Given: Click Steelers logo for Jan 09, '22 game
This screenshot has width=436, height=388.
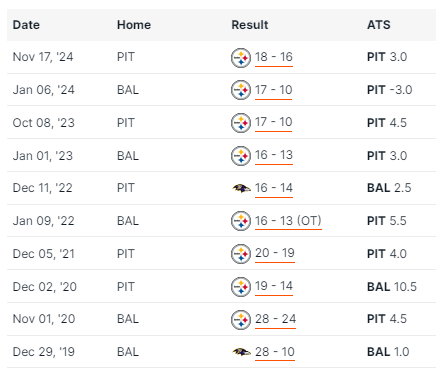Looking at the screenshot, I should (241, 221).
